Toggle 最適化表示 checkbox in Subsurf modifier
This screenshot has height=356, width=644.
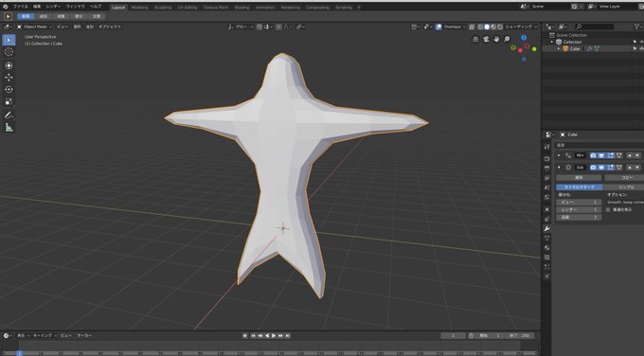click(x=608, y=210)
